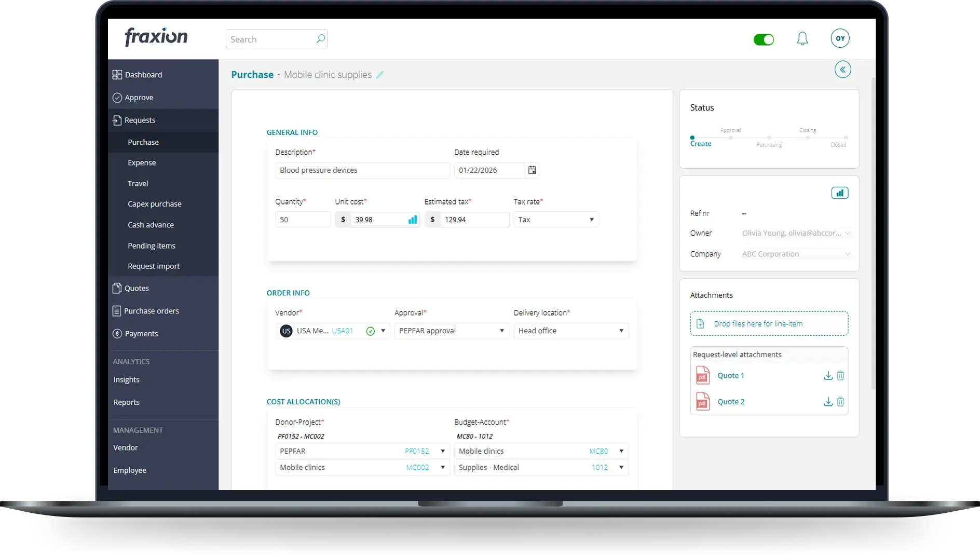Viewport: 980px width, 558px height.
Task: Click the USA01 vendor code link
Action: pos(343,331)
